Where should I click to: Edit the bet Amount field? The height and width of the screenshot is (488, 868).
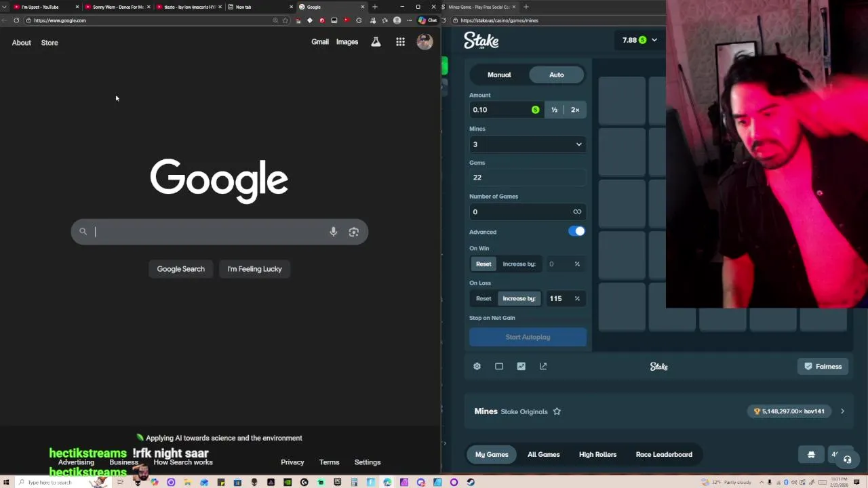tap(505, 110)
